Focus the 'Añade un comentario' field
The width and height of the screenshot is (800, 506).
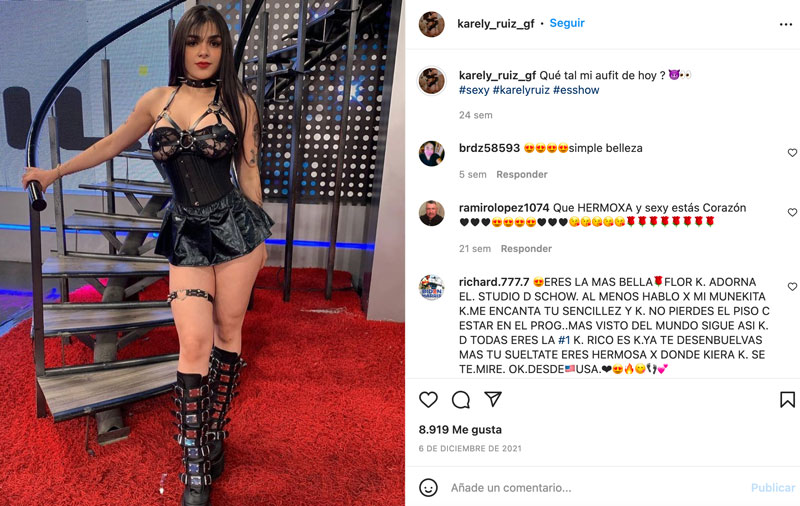click(597, 488)
